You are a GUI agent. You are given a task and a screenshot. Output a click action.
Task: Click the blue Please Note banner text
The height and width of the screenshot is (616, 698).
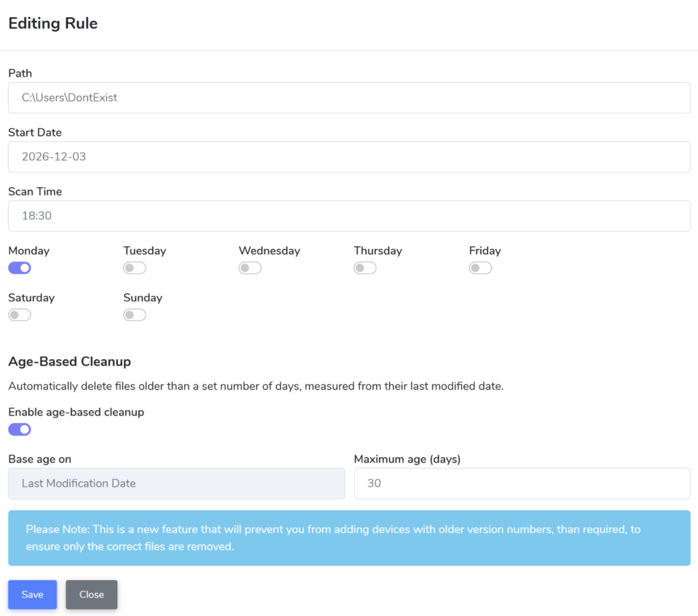point(333,538)
